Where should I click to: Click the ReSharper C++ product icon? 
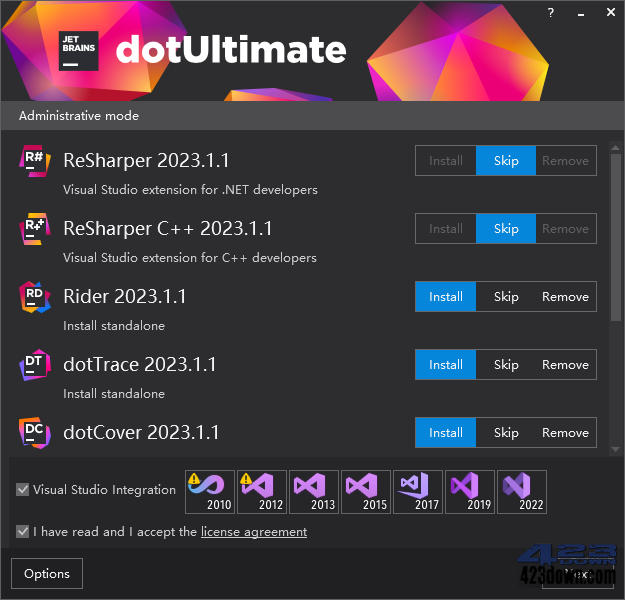point(35,229)
